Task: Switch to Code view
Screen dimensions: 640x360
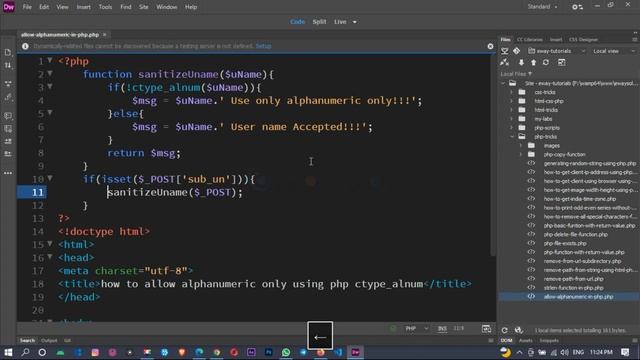Action: (x=298, y=22)
